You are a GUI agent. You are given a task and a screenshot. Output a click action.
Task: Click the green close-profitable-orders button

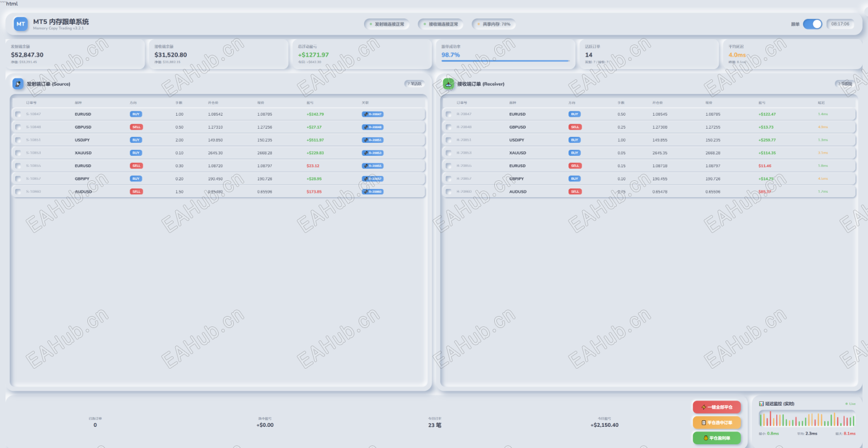717,438
